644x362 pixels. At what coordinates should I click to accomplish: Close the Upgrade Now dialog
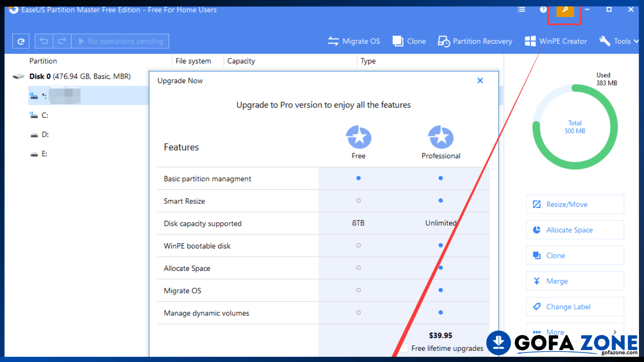click(480, 80)
